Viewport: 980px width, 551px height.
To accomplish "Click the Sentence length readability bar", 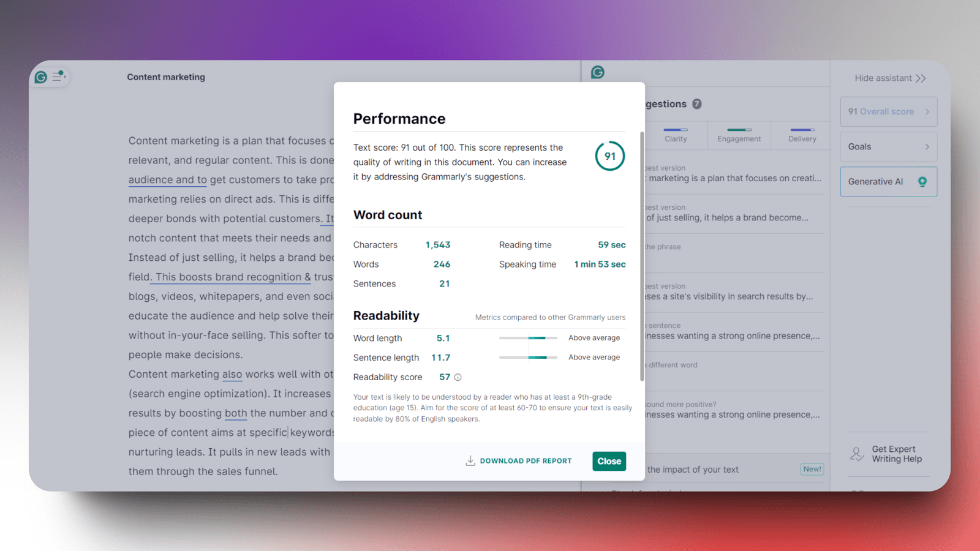I will click(x=528, y=358).
